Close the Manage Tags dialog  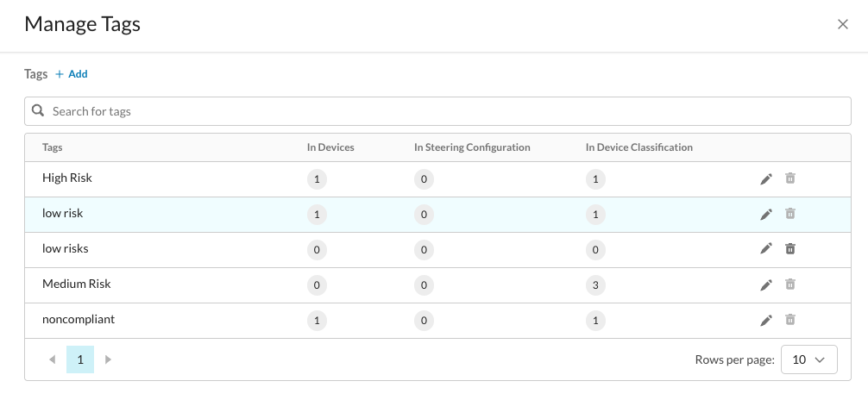[x=842, y=24]
